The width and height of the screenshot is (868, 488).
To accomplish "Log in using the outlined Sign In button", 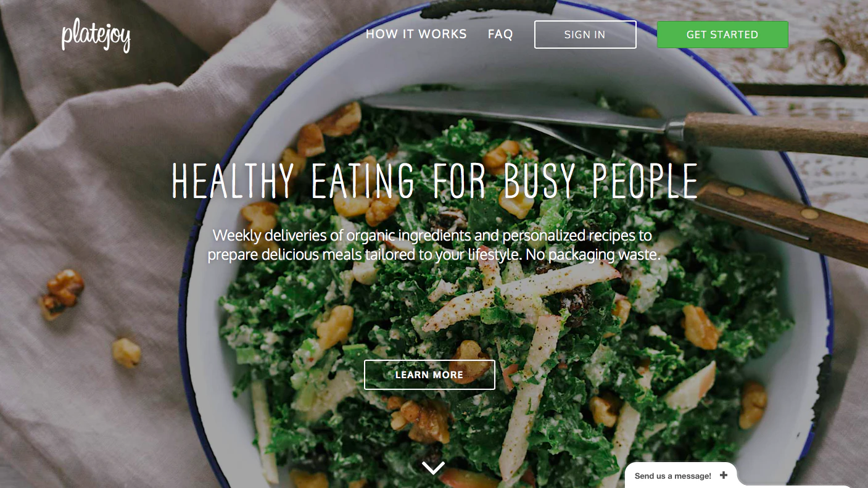I will (585, 35).
